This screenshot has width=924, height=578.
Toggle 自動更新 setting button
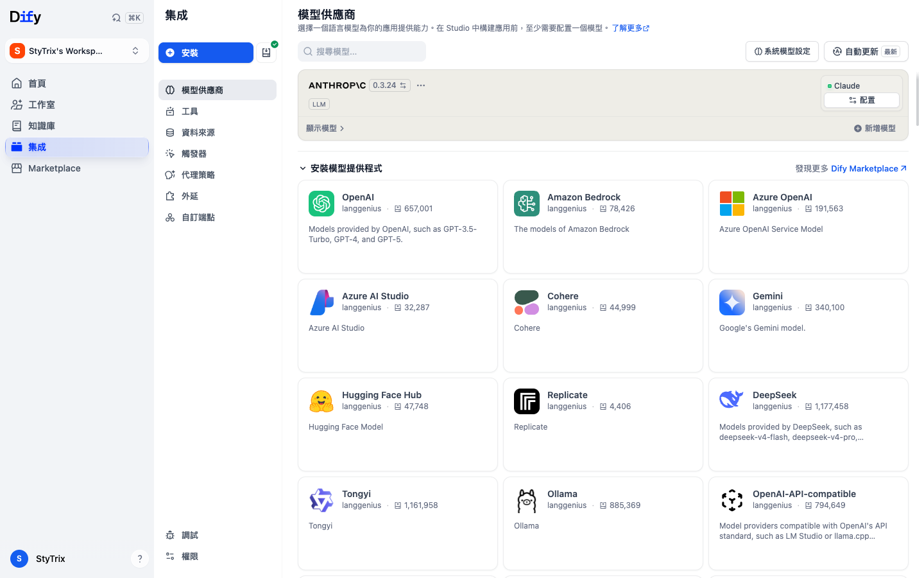[866, 51]
